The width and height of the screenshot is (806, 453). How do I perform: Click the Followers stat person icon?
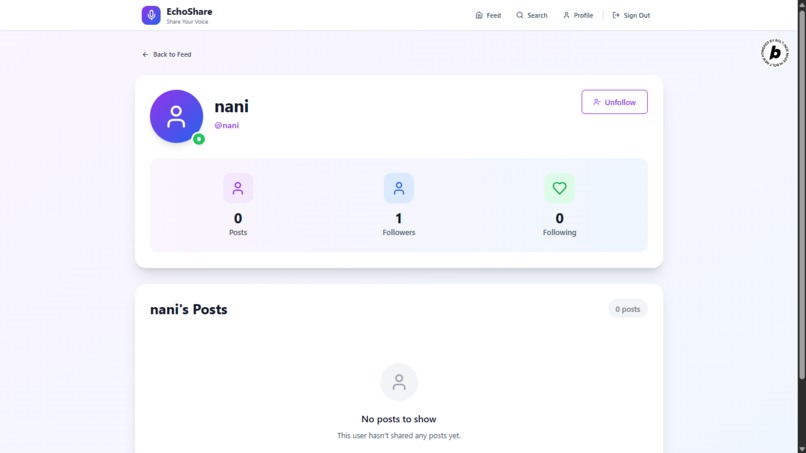[x=399, y=188]
